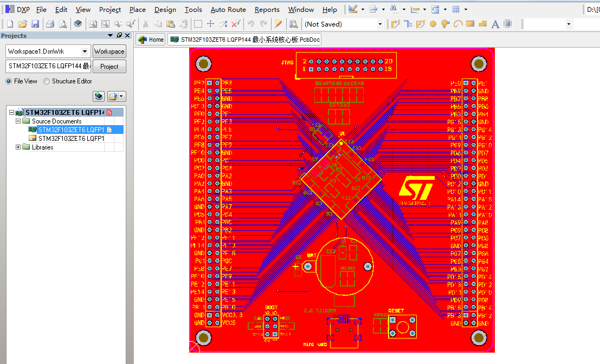Viewport: 600px width, 364px height.
Task: Open the File menu
Action: [x=41, y=10]
